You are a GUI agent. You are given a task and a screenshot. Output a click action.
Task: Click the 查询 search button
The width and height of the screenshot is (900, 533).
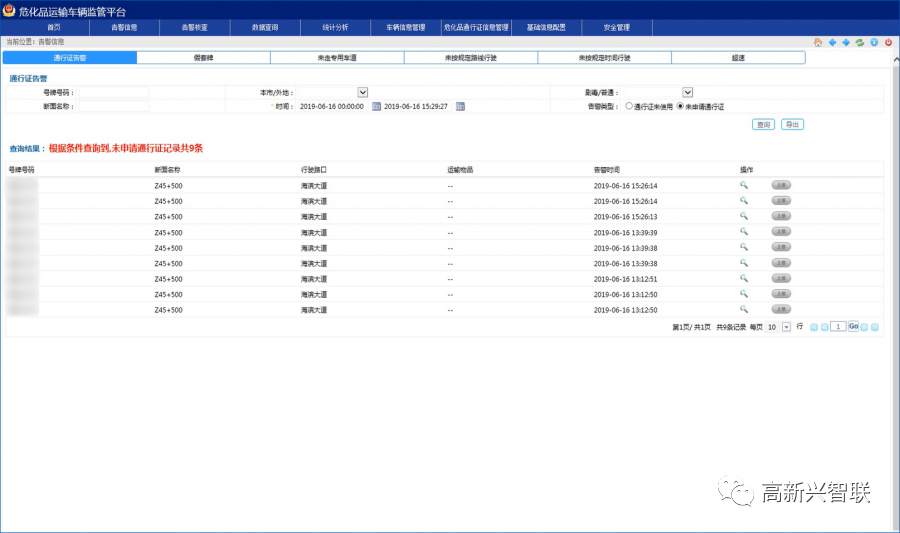click(x=764, y=125)
